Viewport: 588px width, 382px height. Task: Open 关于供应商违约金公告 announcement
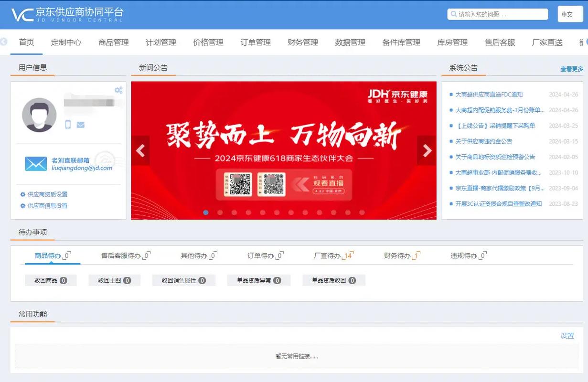coord(484,141)
